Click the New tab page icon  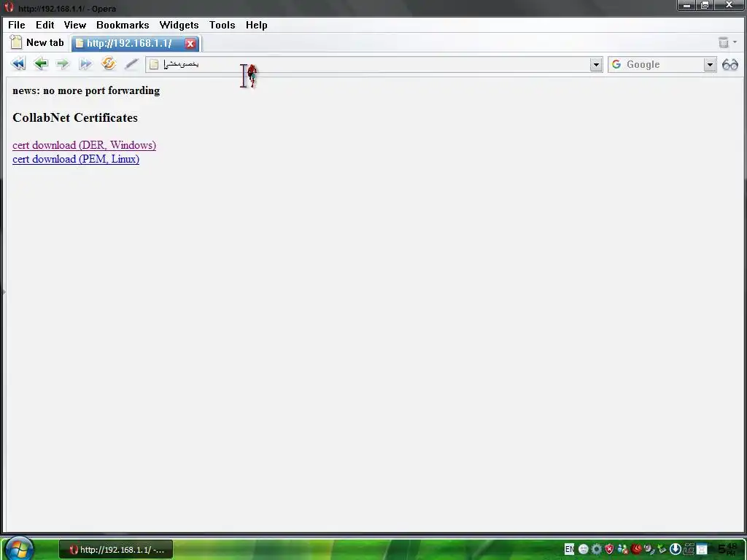pos(16,42)
